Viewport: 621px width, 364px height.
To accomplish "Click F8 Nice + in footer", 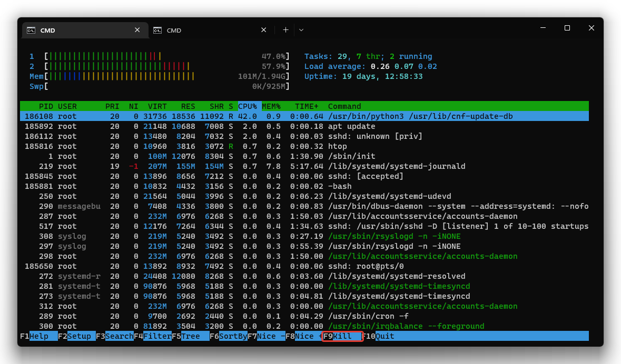I will (304, 336).
